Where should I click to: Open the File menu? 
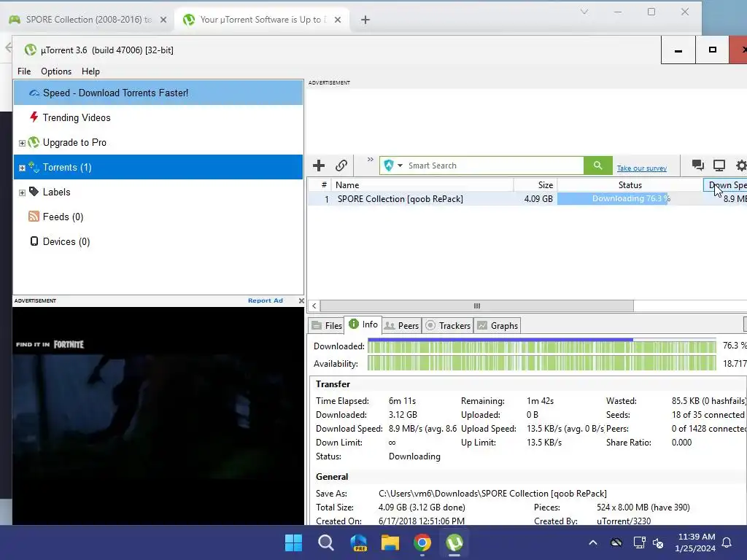point(24,71)
